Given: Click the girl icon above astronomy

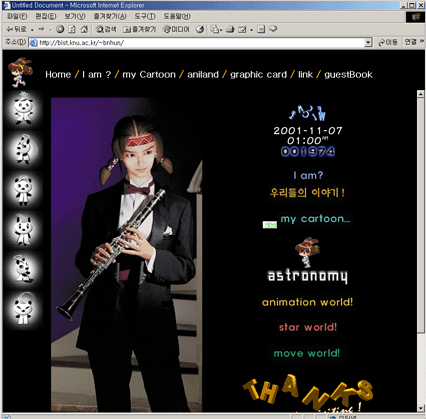Looking at the screenshot, I should pos(307,252).
